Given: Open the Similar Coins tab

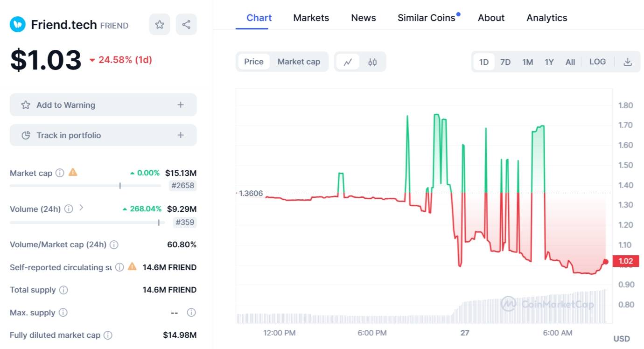Looking at the screenshot, I should pos(427,18).
